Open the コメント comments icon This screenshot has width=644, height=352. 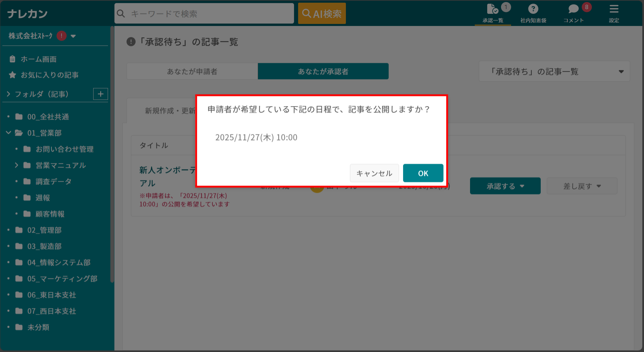pos(574,9)
